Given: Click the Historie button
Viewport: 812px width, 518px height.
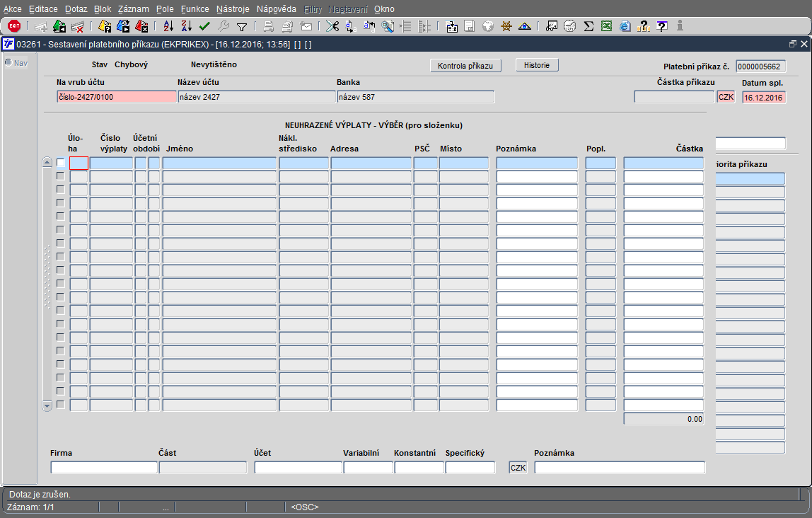Looking at the screenshot, I should [537, 65].
